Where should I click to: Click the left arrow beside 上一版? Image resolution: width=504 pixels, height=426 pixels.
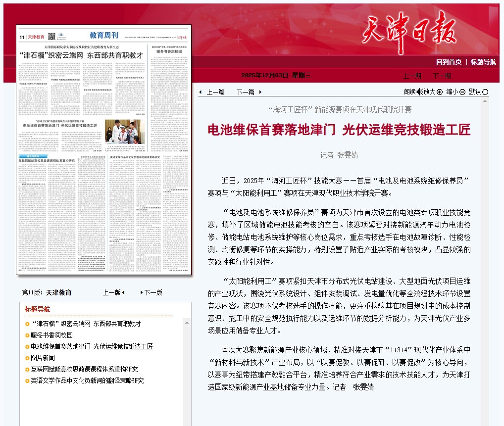click(x=123, y=292)
